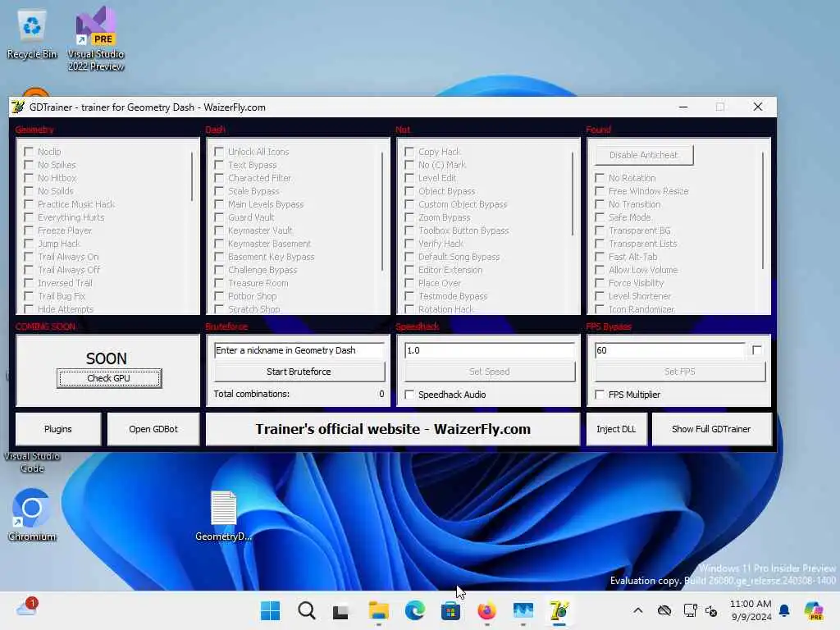This screenshot has width=840, height=630.
Task: Toggle the FPS Multiplier checkbox
Action: pyautogui.click(x=600, y=395)
